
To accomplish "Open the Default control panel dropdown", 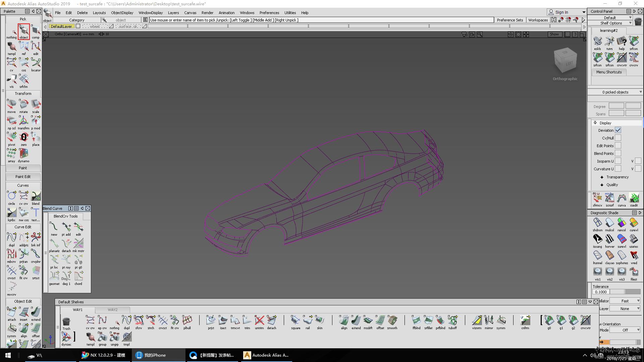I will pos(610,17).
